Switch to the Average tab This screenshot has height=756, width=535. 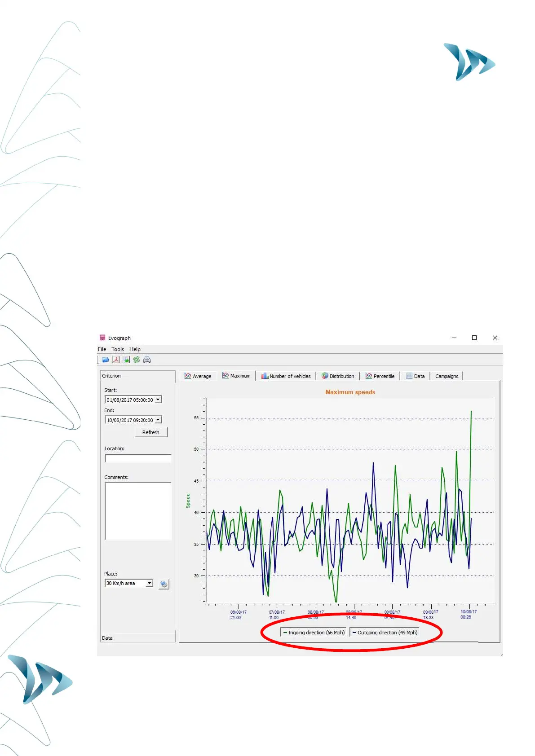(198, 376)
